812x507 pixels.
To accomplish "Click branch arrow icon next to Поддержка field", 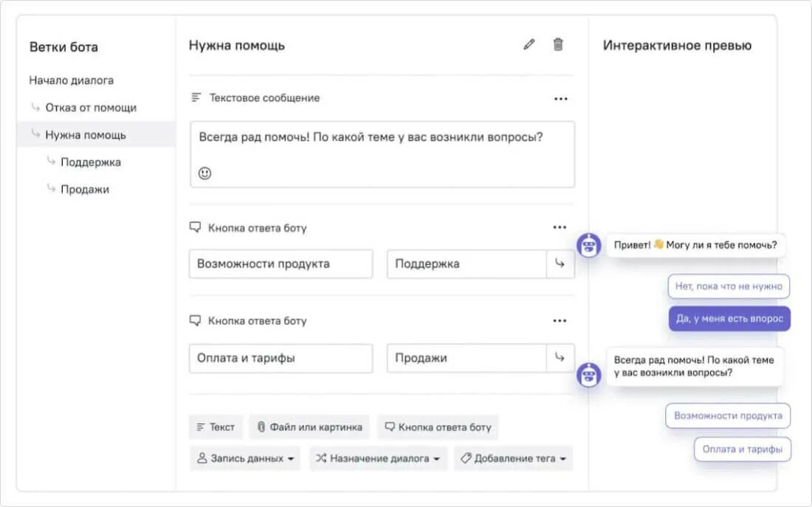I will [x=560, y=263].
